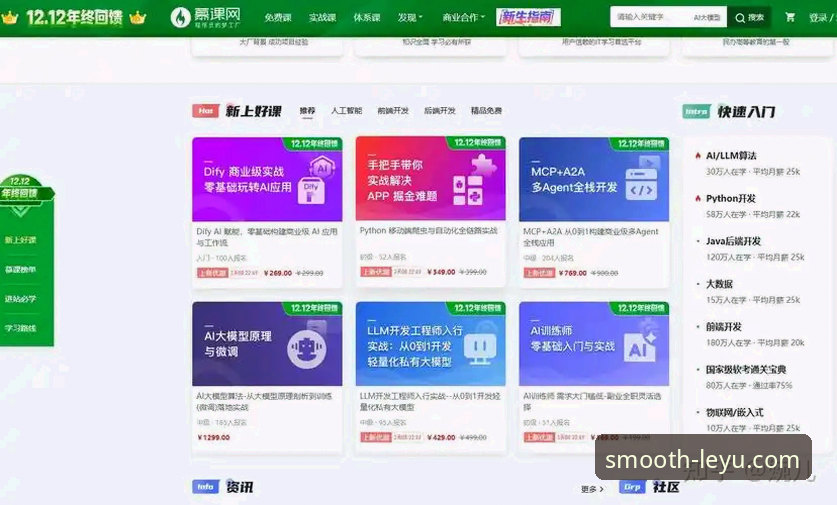Open the 大数据 quick-start entry
Screen dimensions: 837x505
(719, 283)
